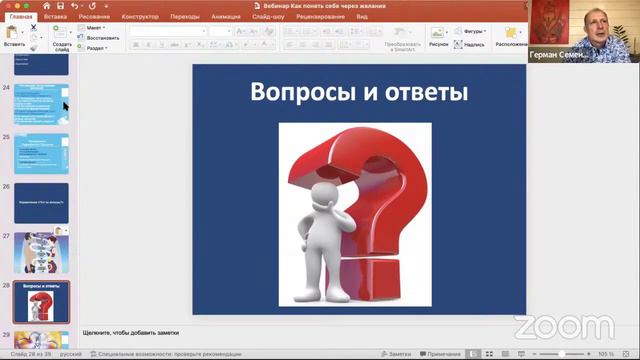Zoom out with the minus button
The height and width of the screenshot is (360, 640).
534,354
